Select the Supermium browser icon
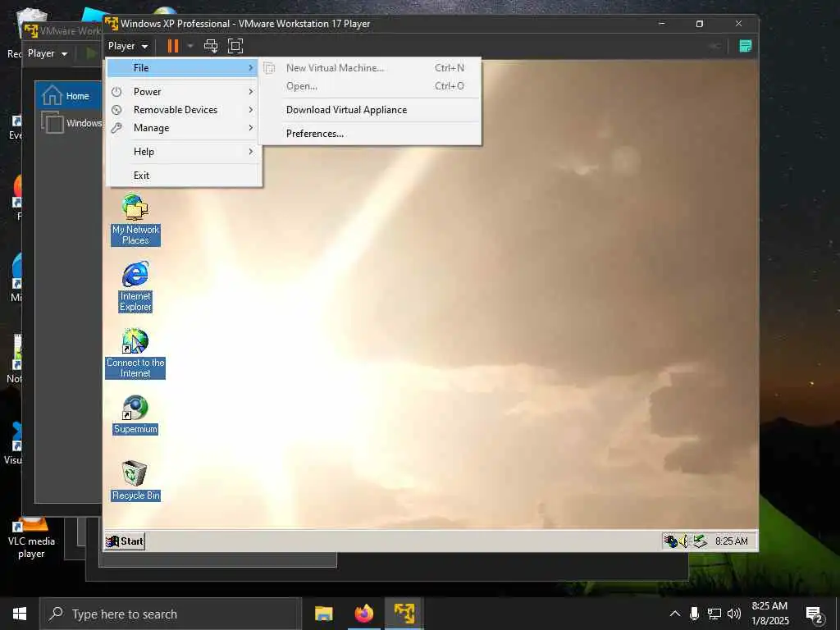This screenshot has height=630, width=840. point(135,415)
